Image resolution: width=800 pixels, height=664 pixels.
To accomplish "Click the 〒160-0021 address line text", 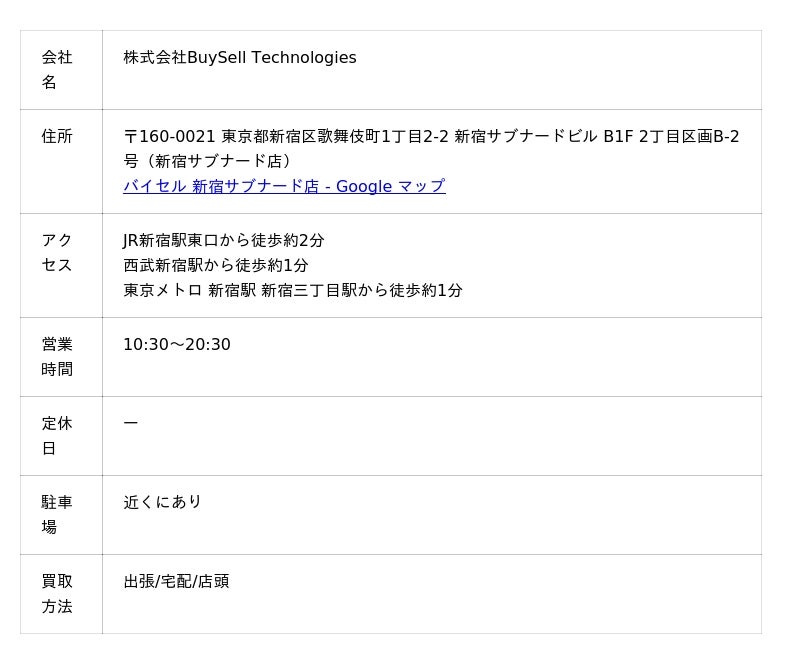I will point(431,136).
